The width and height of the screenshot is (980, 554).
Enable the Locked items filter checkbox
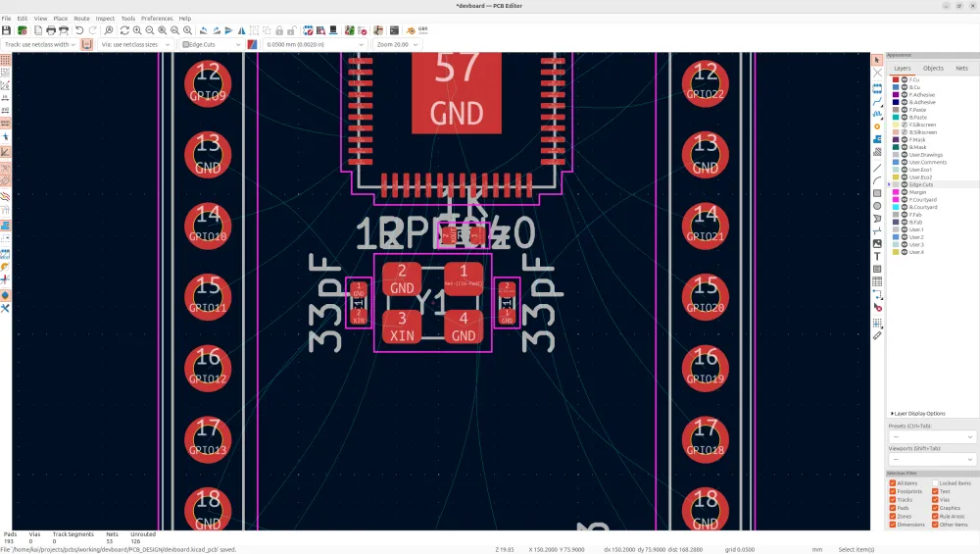point(936,483)
